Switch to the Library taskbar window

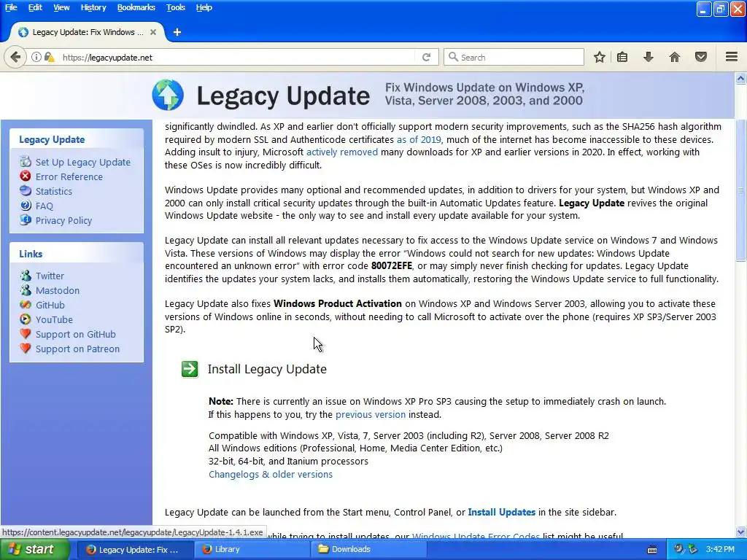coord(251,549)
